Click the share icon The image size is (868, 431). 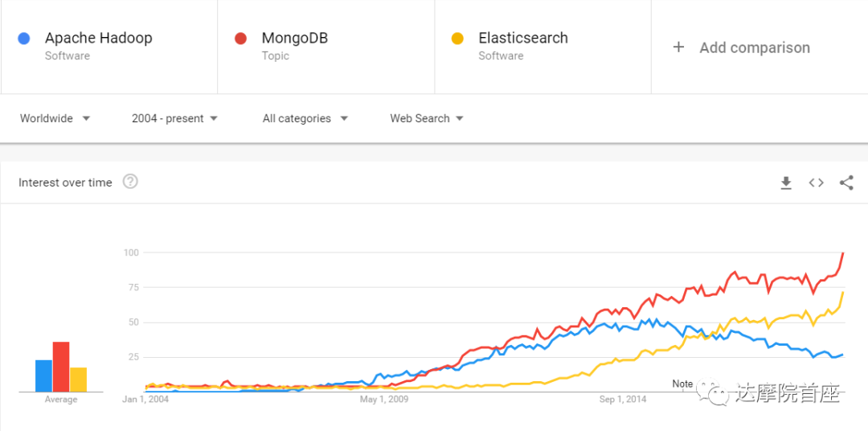(846, 183)
